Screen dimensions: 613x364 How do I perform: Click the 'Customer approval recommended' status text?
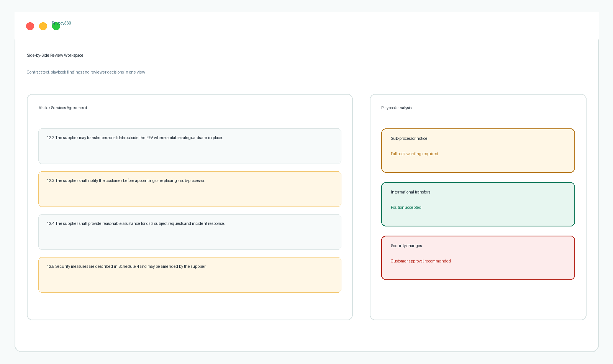421,261
